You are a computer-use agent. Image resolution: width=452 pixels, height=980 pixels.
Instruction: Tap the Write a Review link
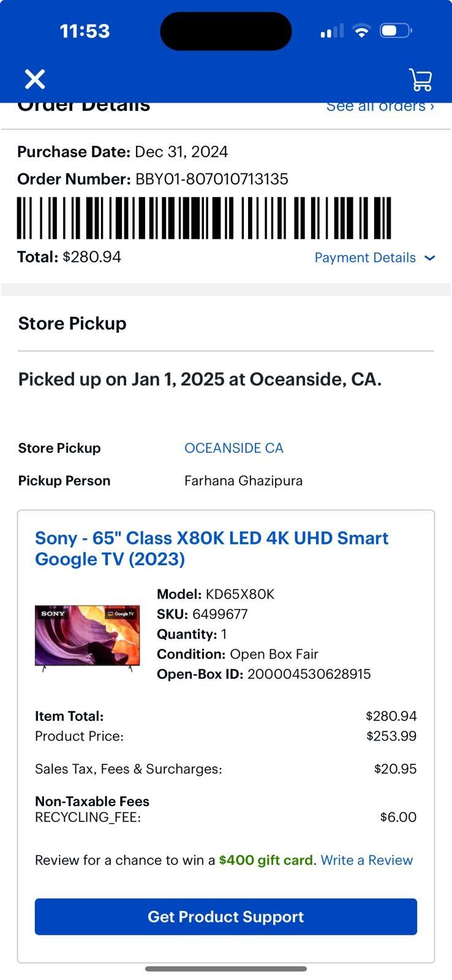[367, 861]
